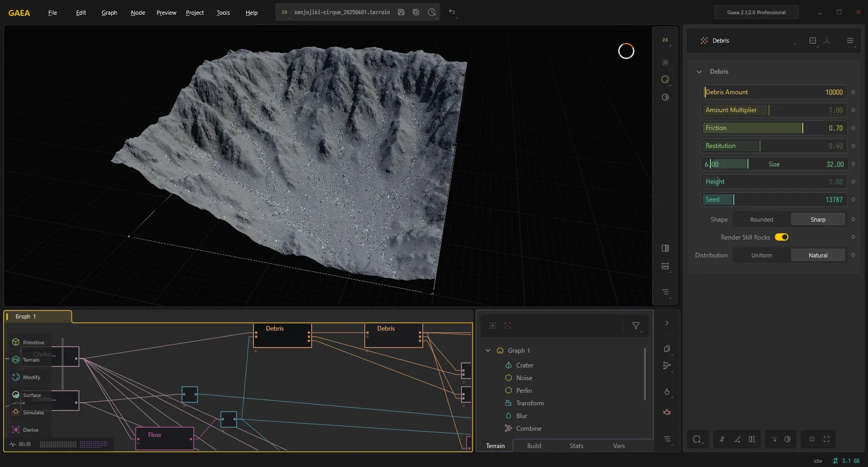Switch to the Vars tab
This screenshot has width=868, height=467.
point(619,446)
